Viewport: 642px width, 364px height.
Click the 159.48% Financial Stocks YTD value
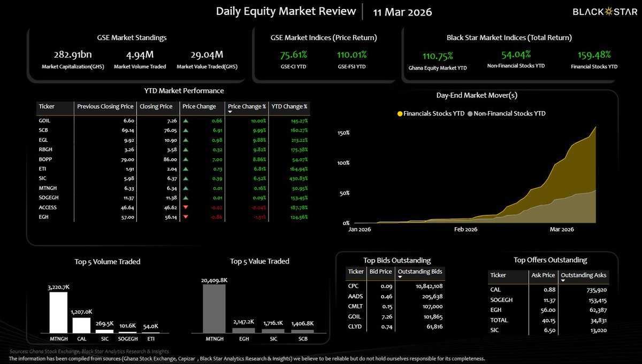click(x=594, y=55)
